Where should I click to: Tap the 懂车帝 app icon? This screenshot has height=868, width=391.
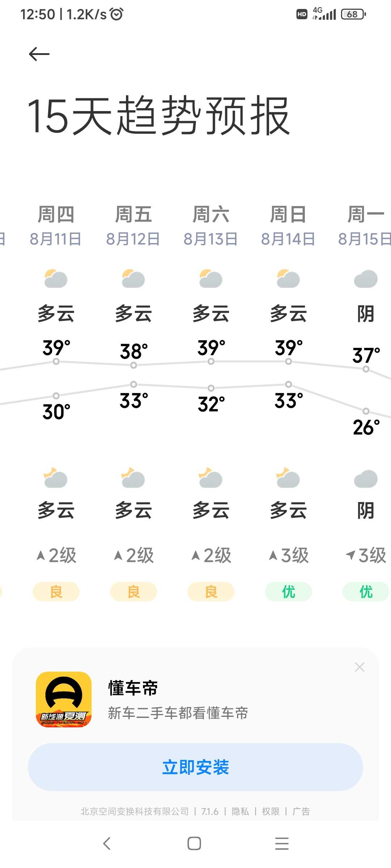(x=64, y=699)
